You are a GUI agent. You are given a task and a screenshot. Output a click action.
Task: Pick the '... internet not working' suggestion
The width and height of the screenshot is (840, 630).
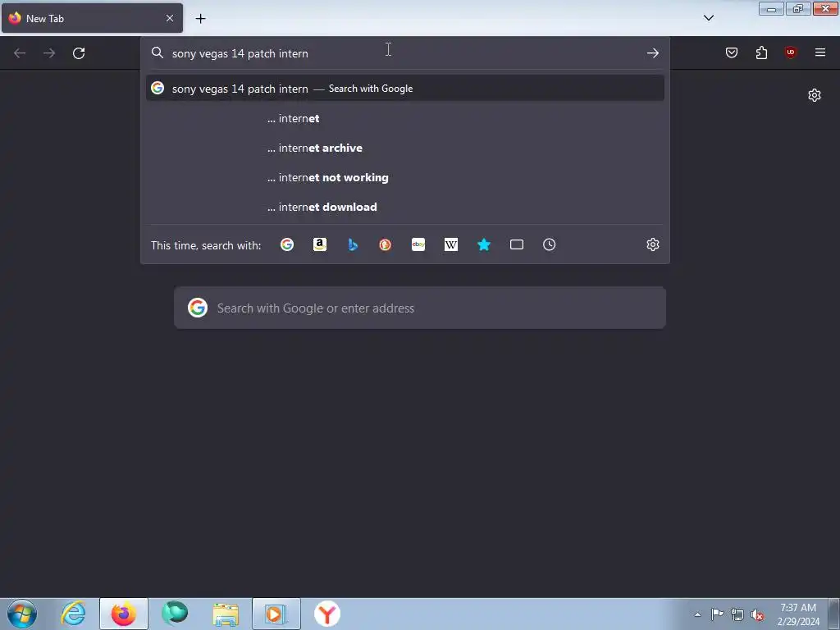coord(405,177)
